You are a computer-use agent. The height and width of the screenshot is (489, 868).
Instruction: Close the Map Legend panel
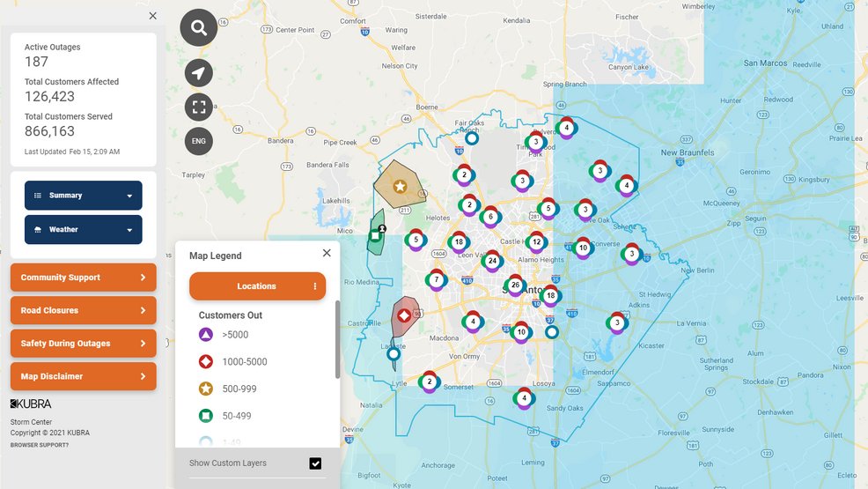[x=327, y=253]
